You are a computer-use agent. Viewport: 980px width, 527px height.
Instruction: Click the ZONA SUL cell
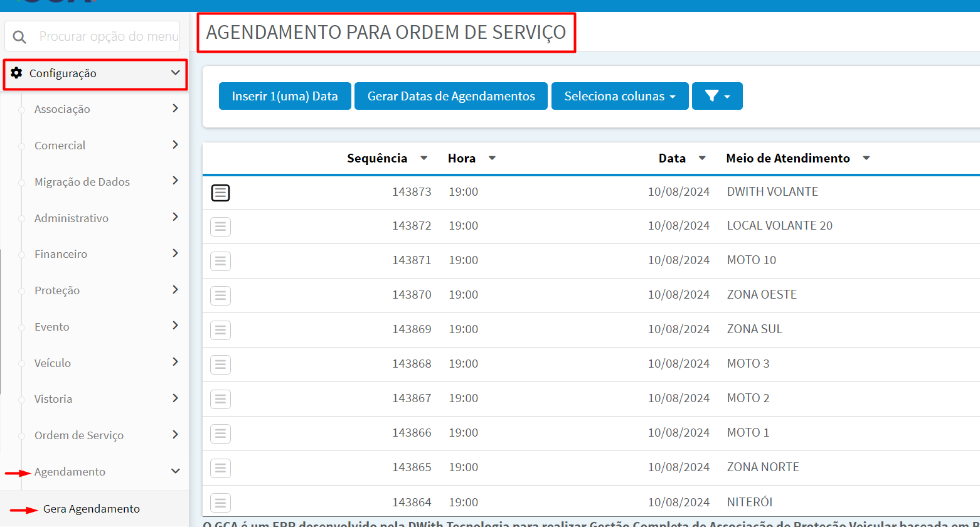pos(755,329)
